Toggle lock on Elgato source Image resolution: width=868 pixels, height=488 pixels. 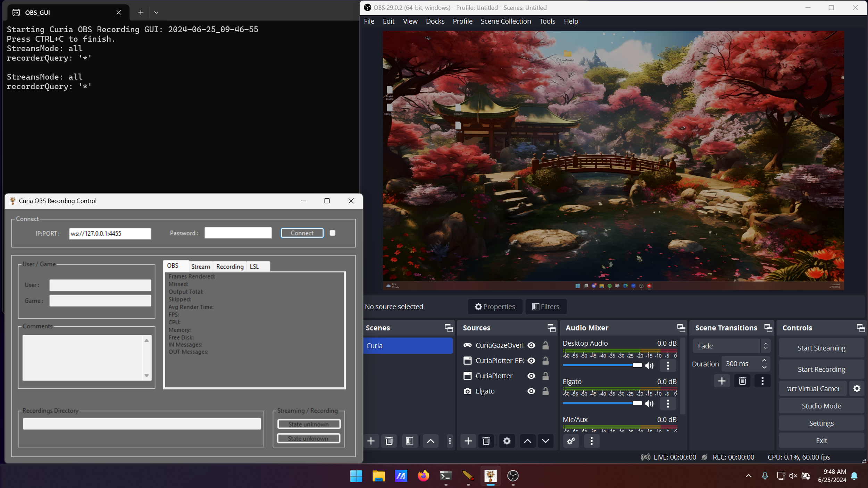coord(545,391)
